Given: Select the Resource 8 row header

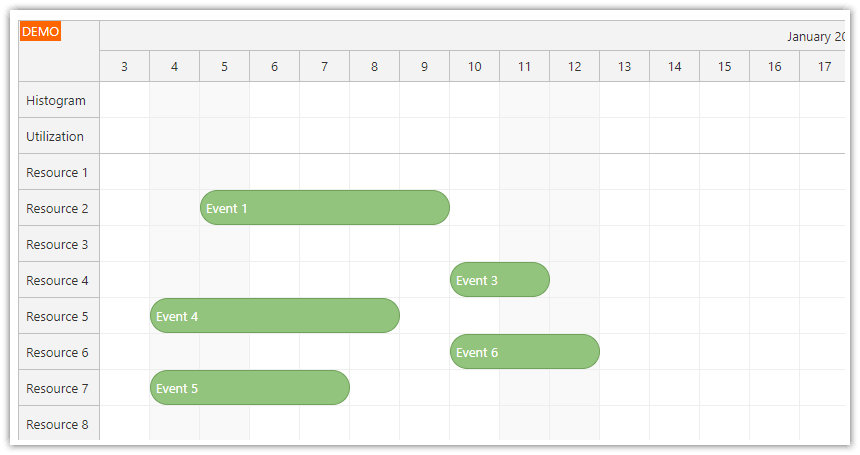Looking at the screenshot, I should point(58,425).
